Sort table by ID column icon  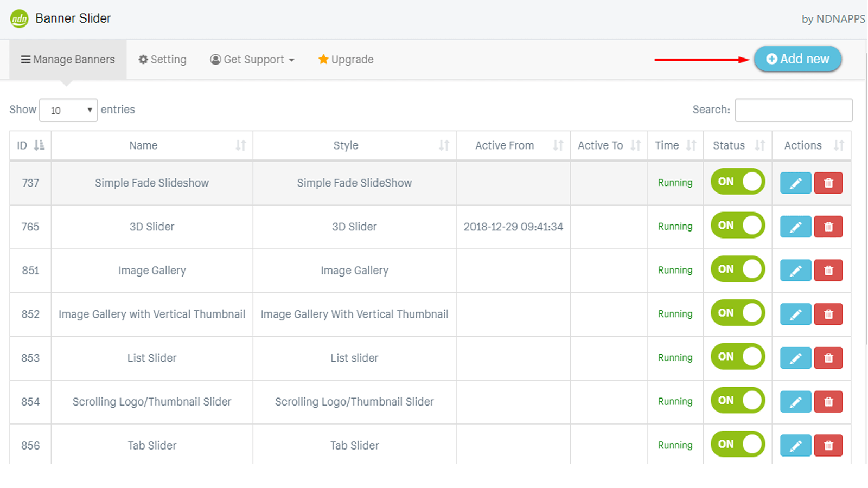coord(39,145)
